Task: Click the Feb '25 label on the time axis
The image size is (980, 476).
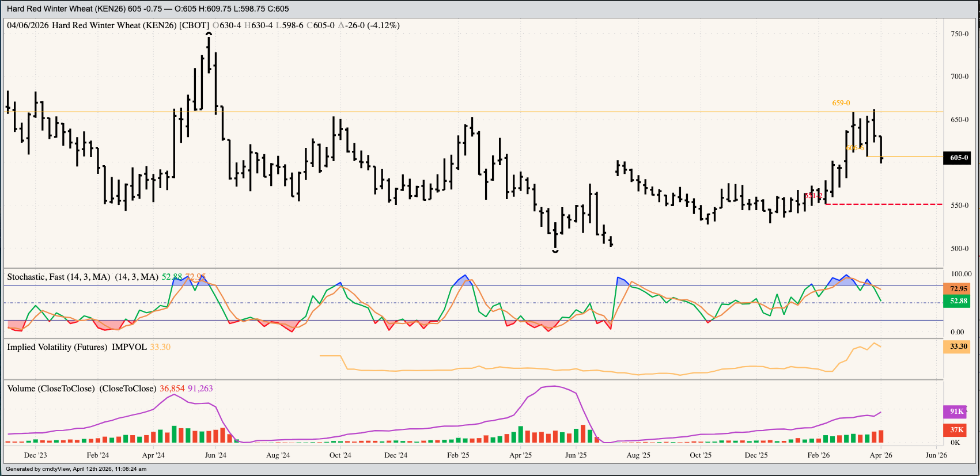Action: click(x=458, y=455)
